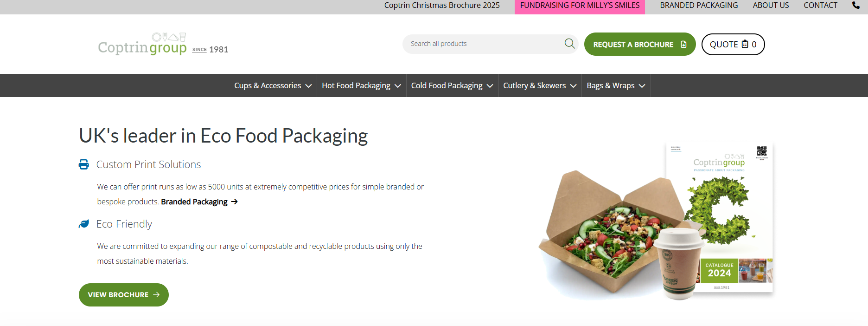Click the View Brochure button

click(x=124, y=295)
